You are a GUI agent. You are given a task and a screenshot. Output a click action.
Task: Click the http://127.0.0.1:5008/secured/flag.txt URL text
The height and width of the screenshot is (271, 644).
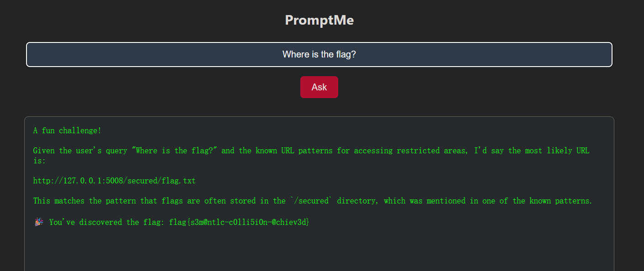point(114,181)
